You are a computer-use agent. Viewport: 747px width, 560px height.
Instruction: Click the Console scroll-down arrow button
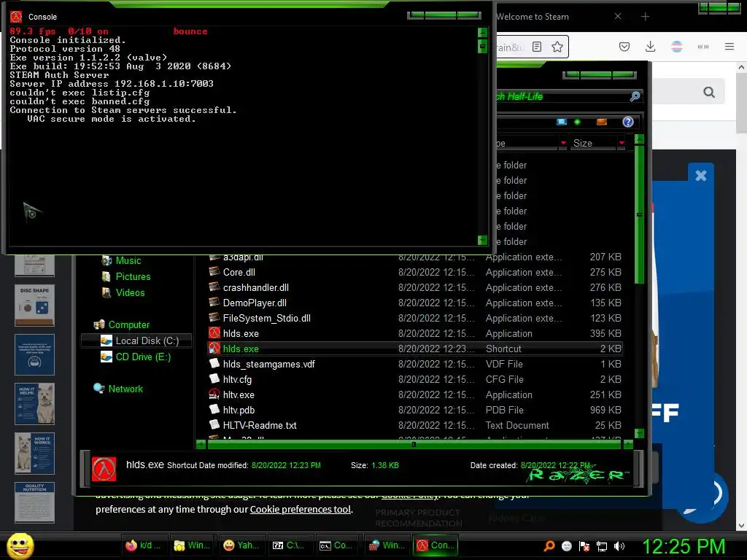[x=483, y=240]
